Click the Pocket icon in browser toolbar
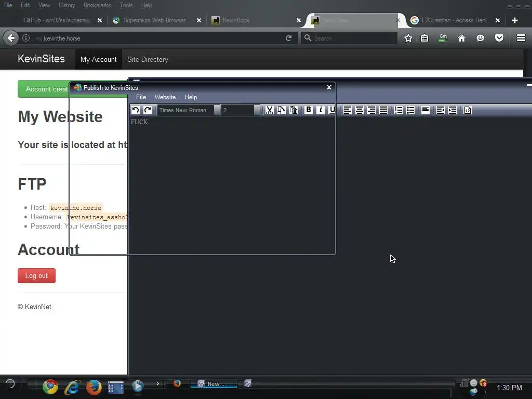The width and height of the screenshot is (532, 399). (499, 38)
